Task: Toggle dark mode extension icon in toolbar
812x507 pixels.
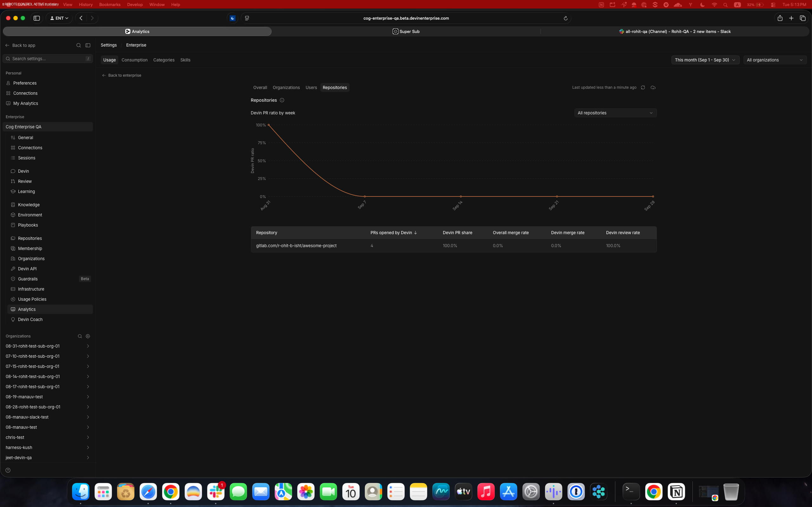Action: pos(232,18)
